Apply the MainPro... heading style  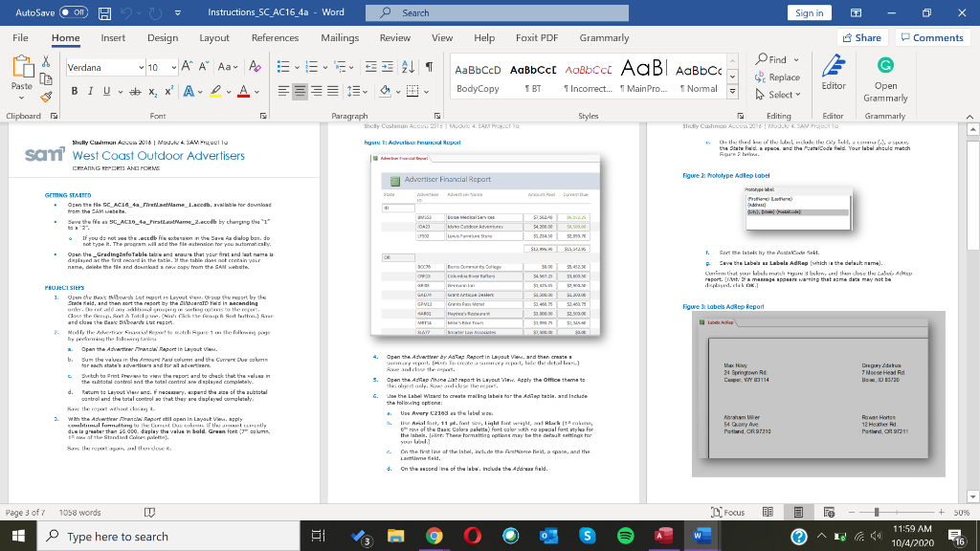(x=644, y=78)
